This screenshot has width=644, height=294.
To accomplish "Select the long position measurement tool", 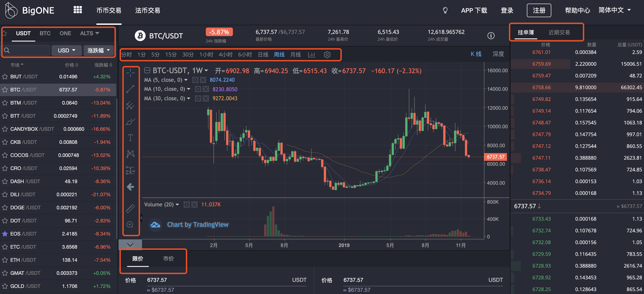I will (130, 170).
